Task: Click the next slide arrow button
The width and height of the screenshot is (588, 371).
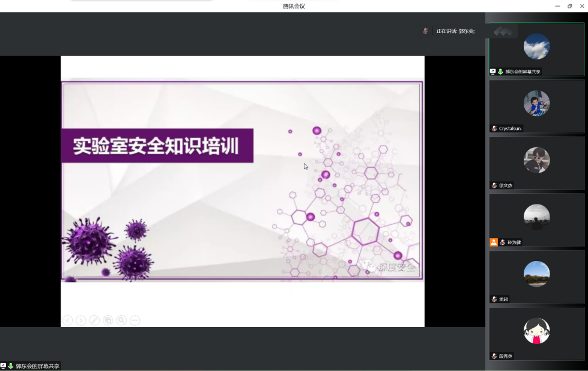Action: [x=80, y=320]
